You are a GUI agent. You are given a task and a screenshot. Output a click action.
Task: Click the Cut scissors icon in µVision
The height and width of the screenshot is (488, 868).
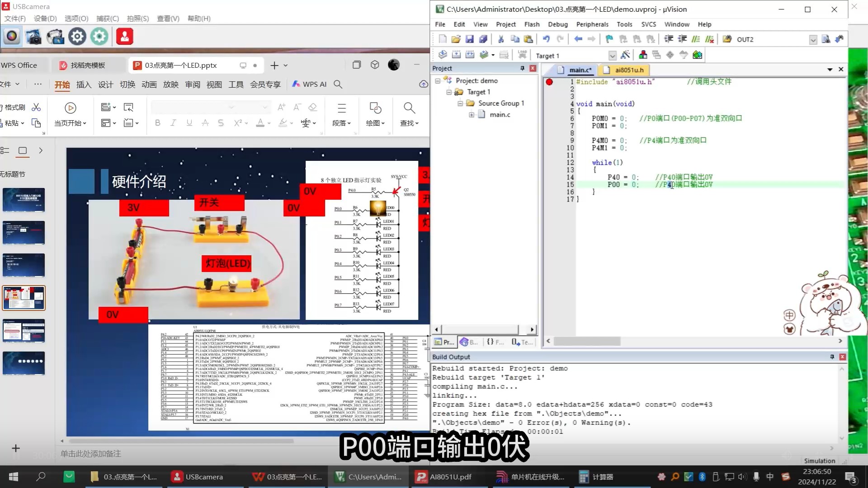(x=501, y=39)
